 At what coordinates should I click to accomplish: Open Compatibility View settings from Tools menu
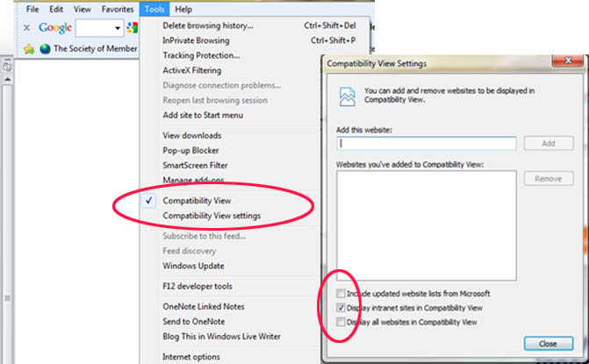[212, 216]
